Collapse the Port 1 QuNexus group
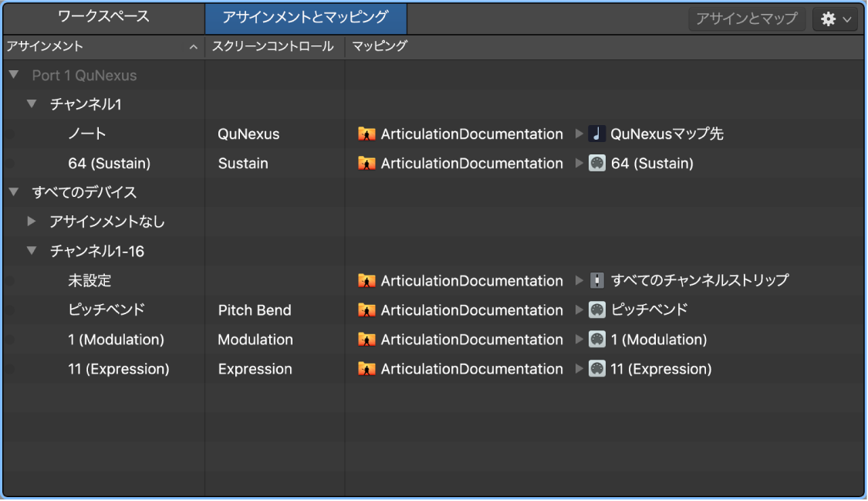Screen dimensions: 868x501 tap(12, 75)
